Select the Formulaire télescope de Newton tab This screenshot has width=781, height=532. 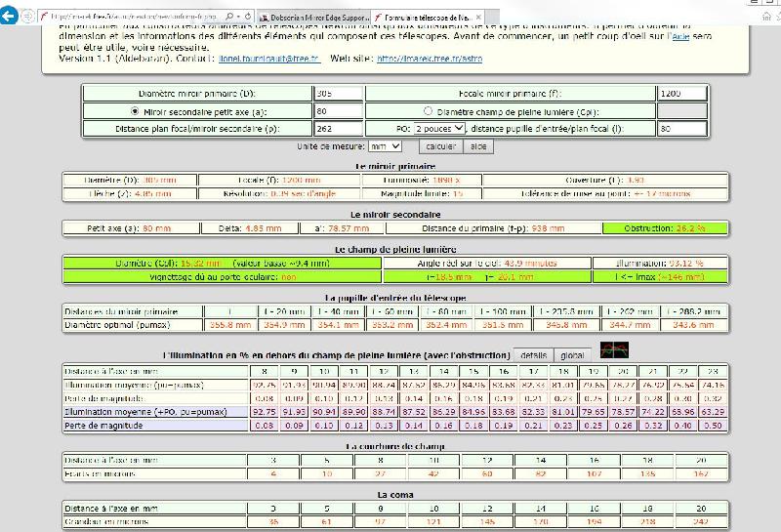coord(429,17)
